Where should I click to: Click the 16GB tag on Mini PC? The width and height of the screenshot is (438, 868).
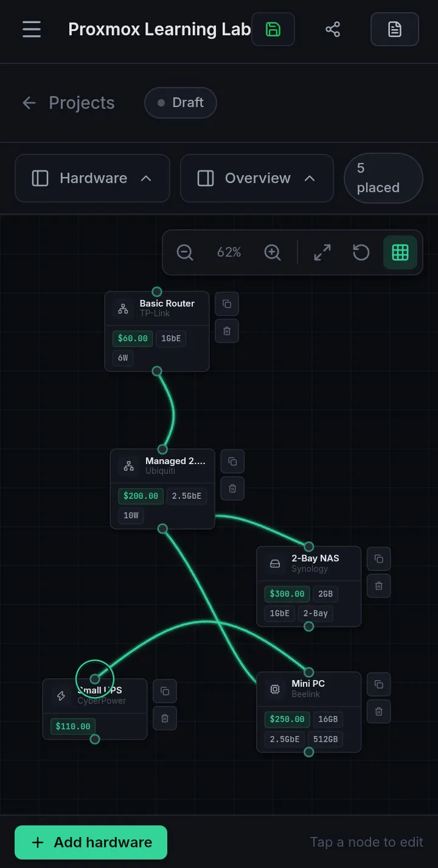tap(328, 720)
